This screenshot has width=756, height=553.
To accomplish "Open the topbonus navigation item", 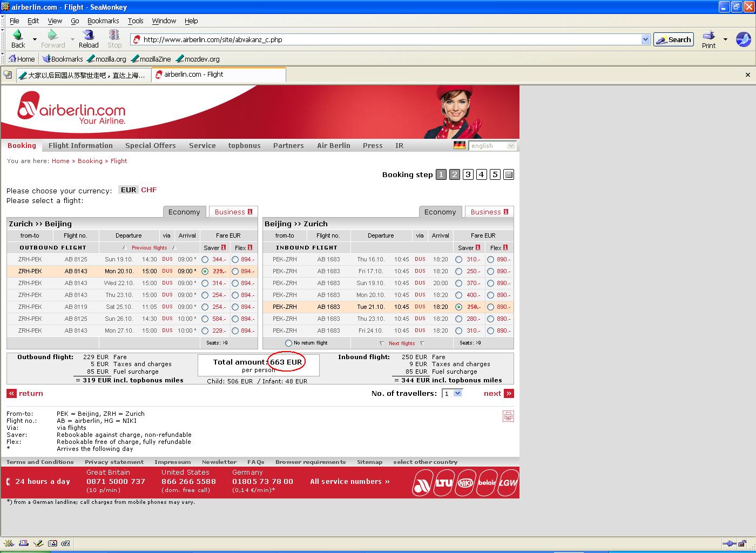I will coord(244,145).
